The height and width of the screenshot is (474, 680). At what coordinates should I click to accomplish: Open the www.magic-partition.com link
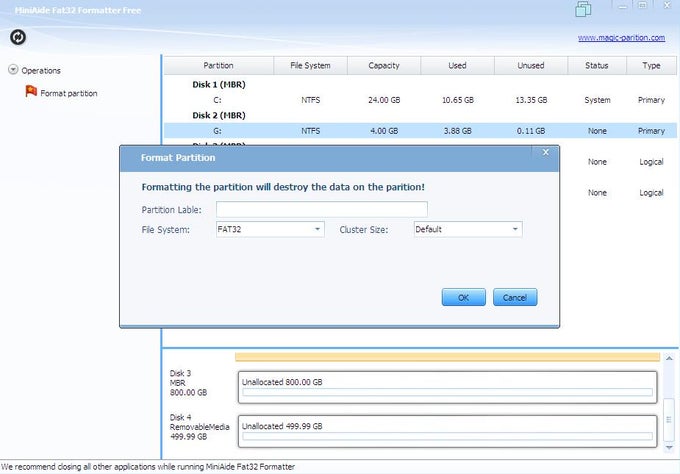point(621,38)
